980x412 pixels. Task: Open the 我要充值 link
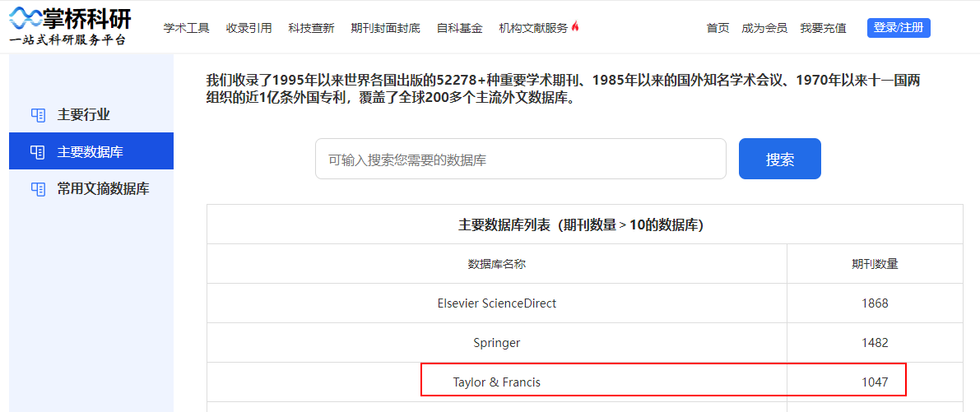[x=823, y=28]
